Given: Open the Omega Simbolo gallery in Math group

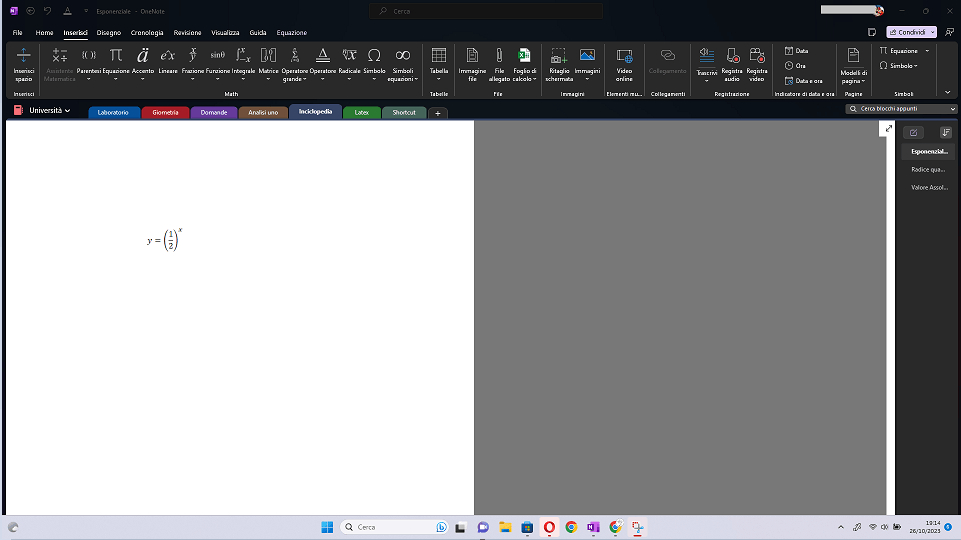Looking at the screenshot, I should coord(374,64).
